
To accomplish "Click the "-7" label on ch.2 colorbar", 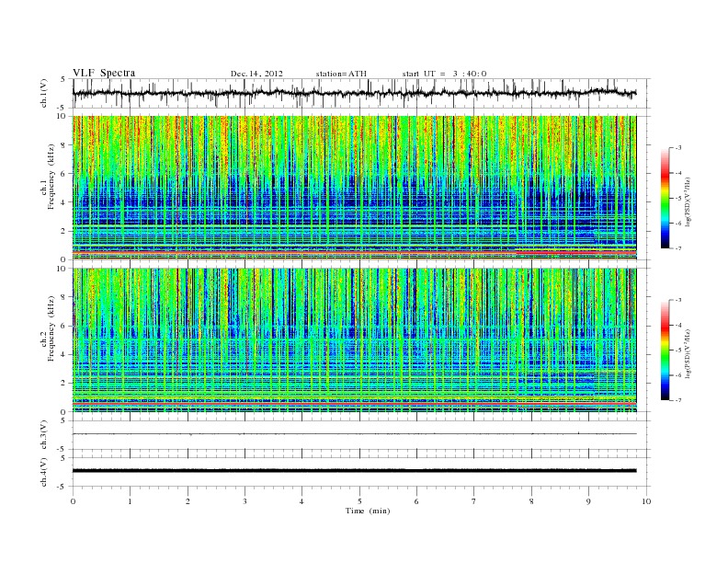I will click(678, 400).
